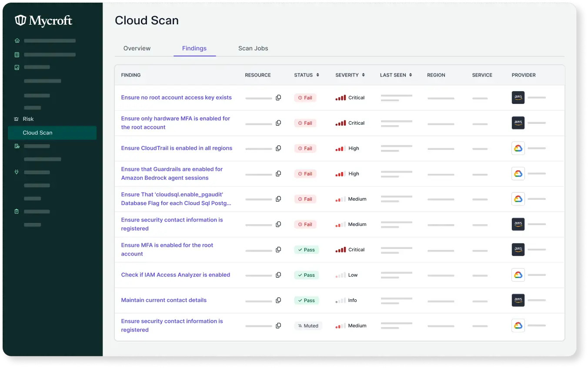Select Cloud Scan in sidebar
This screenshot has height=368, width=588.
click(52, 133)
